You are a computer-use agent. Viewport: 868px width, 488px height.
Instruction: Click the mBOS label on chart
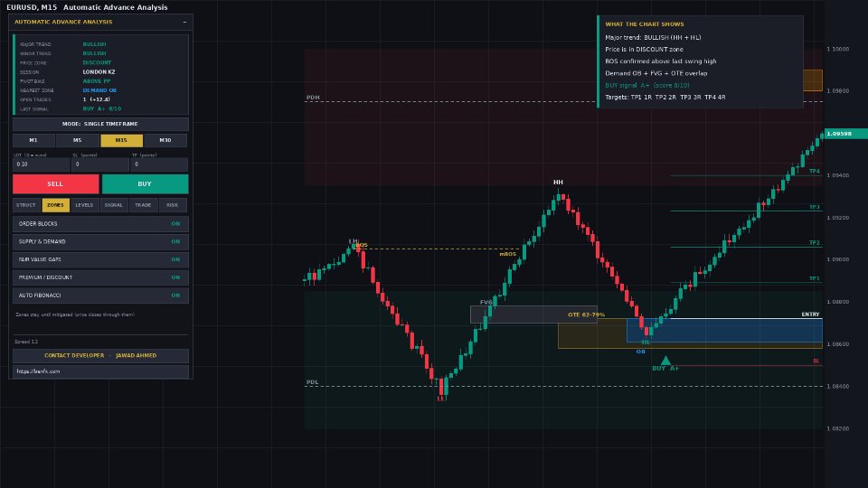click(507, 254)
